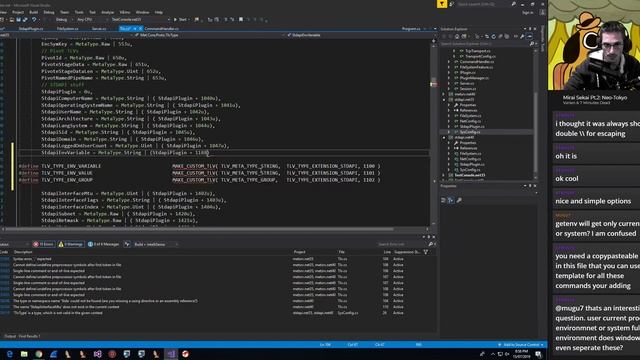Click the Solution Explorer Home icon

pos(457,36)
